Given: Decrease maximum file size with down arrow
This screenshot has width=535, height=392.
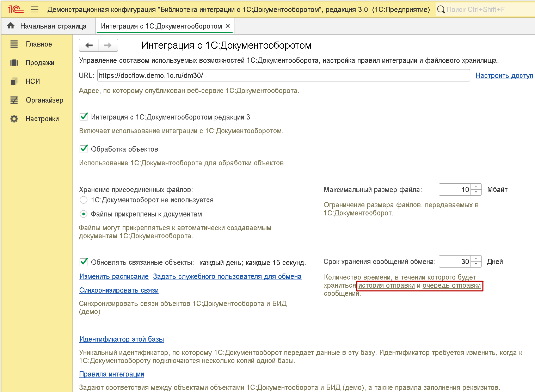Looking at the screenshot, I should point(476,192).
